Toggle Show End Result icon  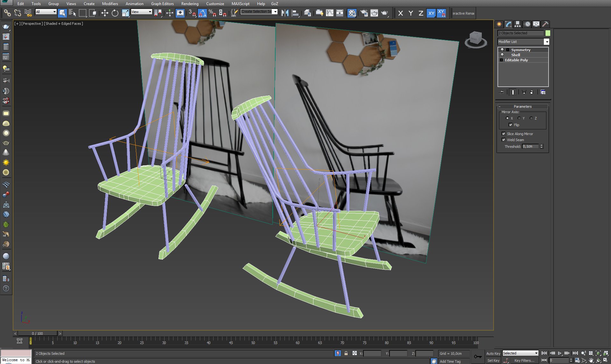513,92
